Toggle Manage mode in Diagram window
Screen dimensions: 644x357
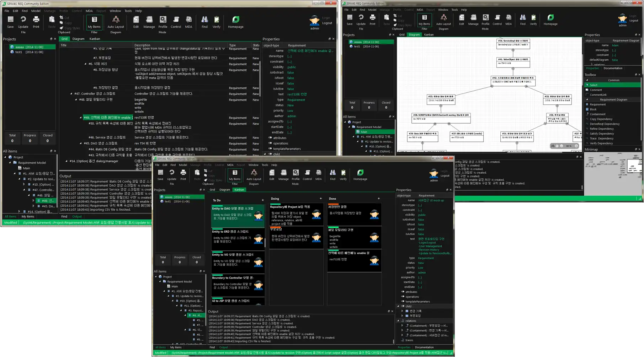473,20
